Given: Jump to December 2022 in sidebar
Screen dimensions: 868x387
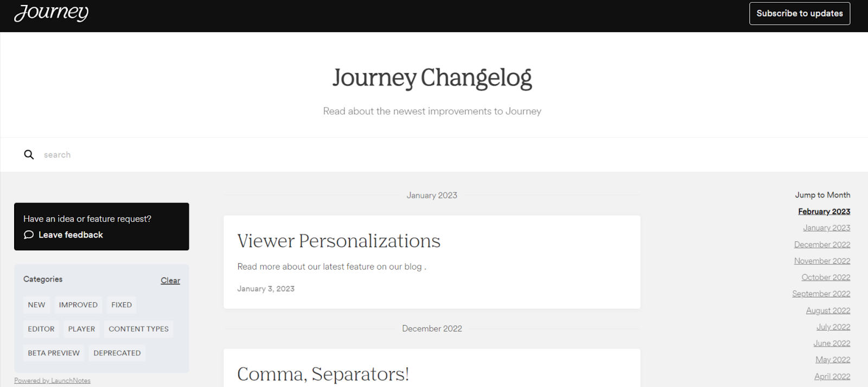Looking at the screenshot, I should point(822,244).
